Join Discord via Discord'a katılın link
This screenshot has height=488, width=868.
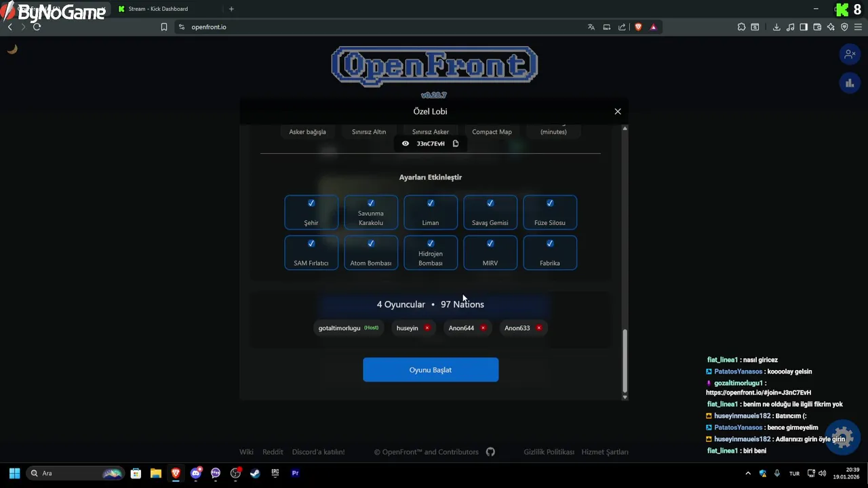click(x=318, y=452)
